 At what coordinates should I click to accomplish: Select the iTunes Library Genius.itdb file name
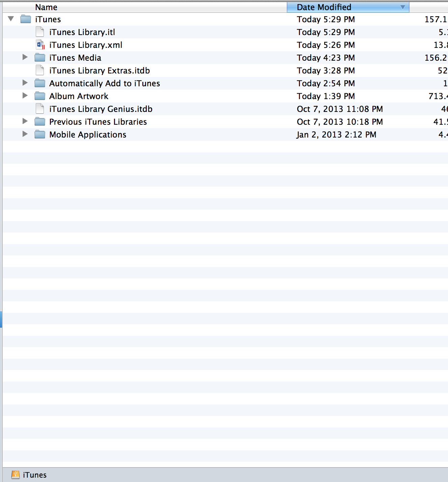[x=101, y=109]
